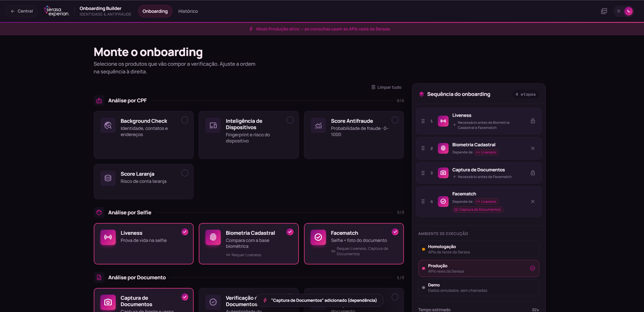Image resolution: width=644 pixels, height=312 pixels.
Task: Click the Tempo estimado 32s value
Action: click(535, 310)
